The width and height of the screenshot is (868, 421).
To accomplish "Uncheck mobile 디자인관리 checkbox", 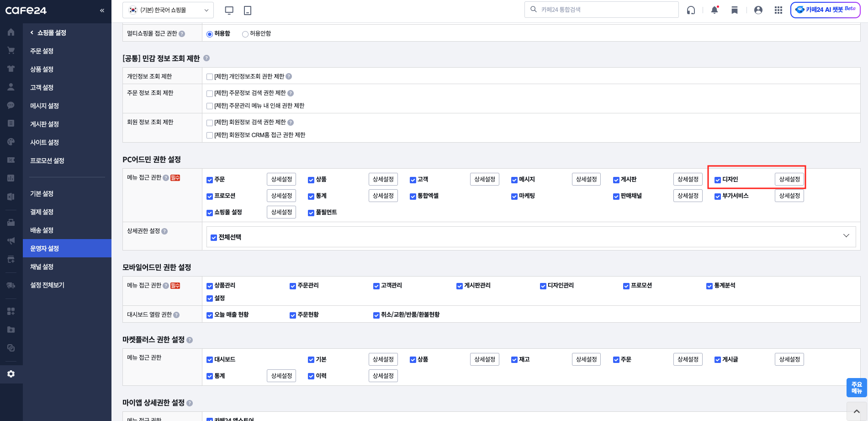I will (543, 286).
